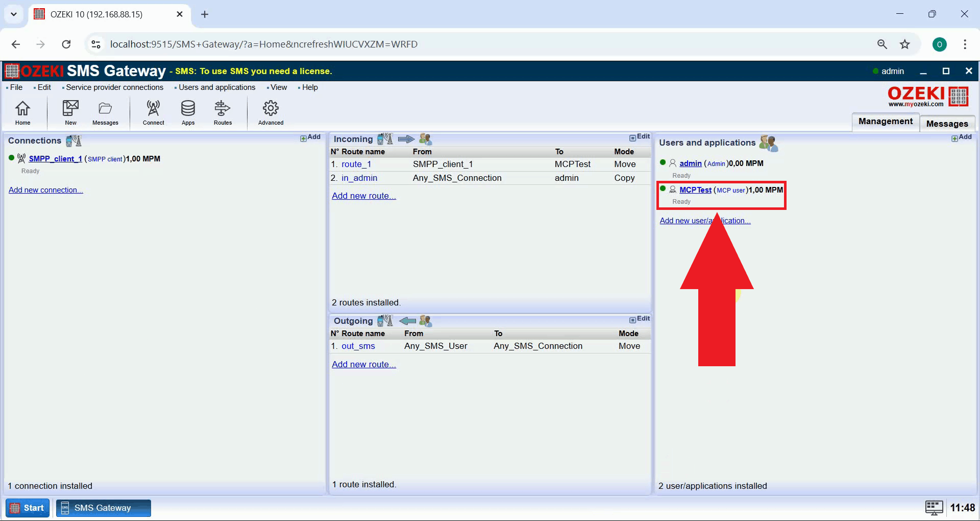
Task: Click the browser address bar URL
Action: point(263,44)
